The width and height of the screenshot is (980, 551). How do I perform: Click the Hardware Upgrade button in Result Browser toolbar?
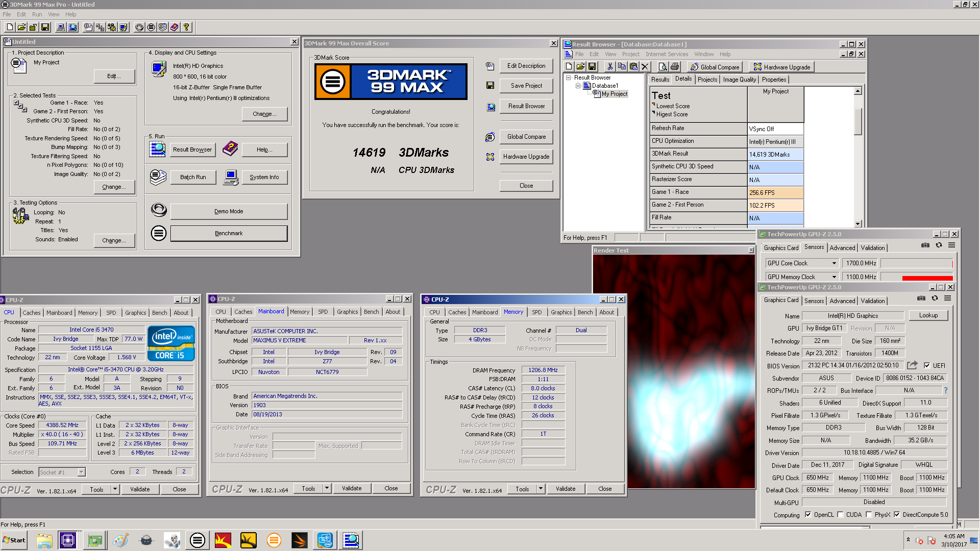tap(782, 67)
